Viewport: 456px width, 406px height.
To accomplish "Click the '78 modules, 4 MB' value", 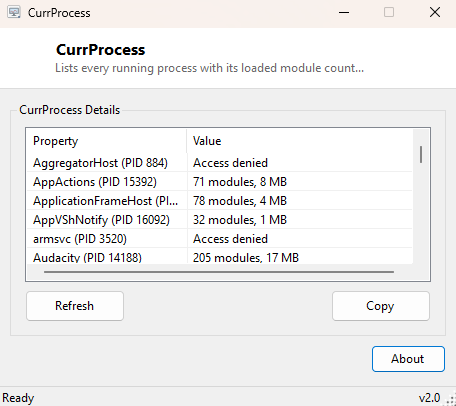I will [x=240, y=201].
